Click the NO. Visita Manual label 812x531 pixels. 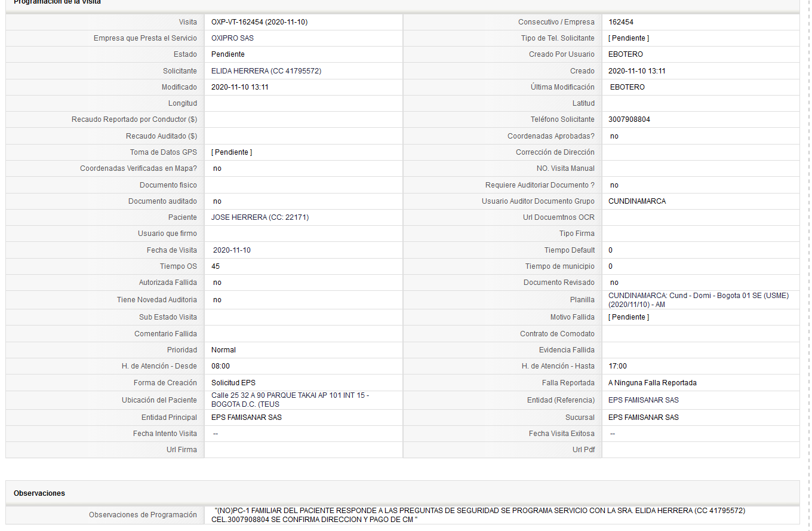565,168
